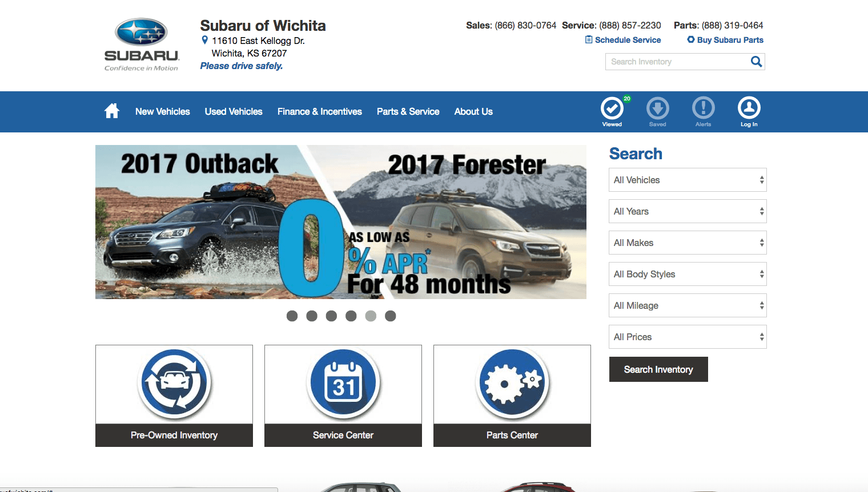Open the Used Vehicles menu
868x492 pixels.
click(x=234, y=111)
